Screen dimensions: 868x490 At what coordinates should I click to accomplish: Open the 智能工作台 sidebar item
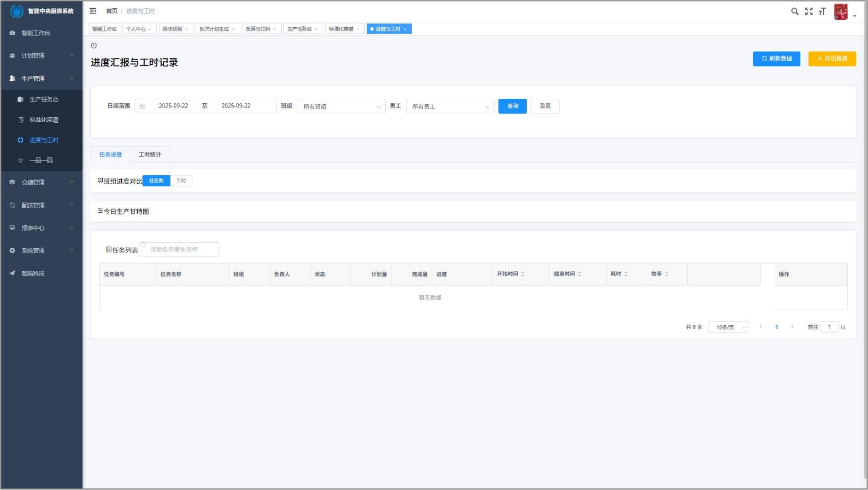click(36, 33)
